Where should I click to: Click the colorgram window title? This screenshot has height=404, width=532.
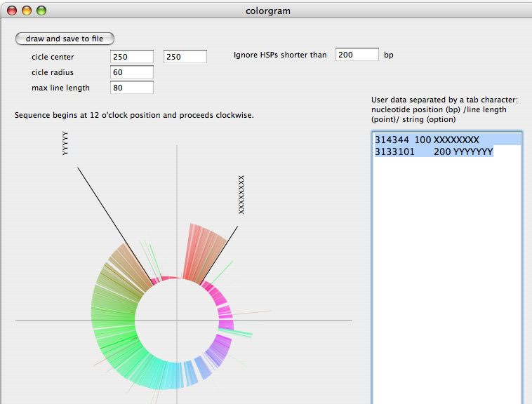(267, 11)
